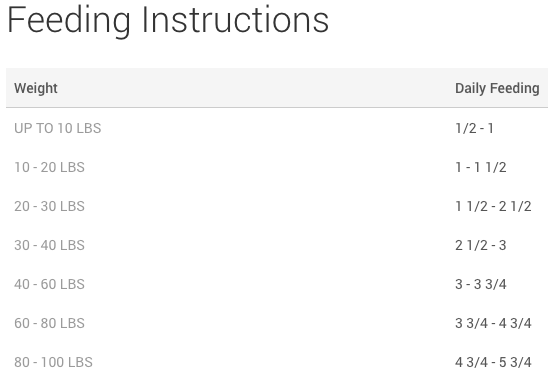548x376 pixels.
Task: Select the 4 3/4 - 5 3/4 feeding amount
Action: tap(493, 362)
